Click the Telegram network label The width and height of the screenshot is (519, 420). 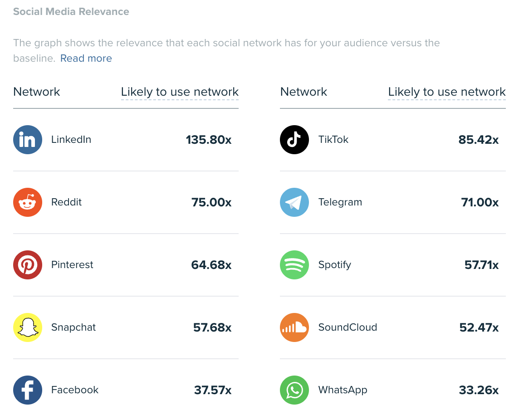click(340, 202)
